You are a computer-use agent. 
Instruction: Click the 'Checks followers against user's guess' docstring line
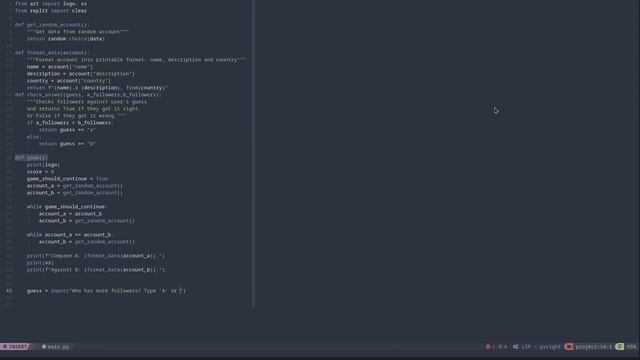[x=87, y=102]
